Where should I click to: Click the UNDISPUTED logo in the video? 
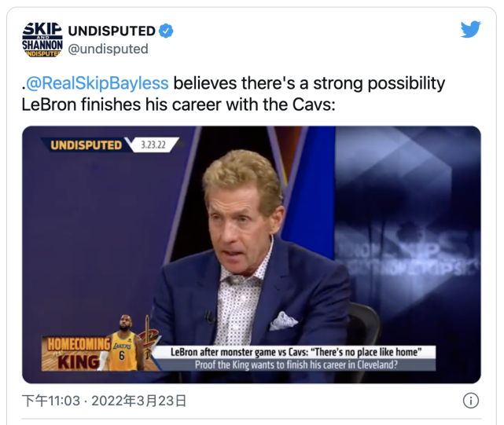86,145
